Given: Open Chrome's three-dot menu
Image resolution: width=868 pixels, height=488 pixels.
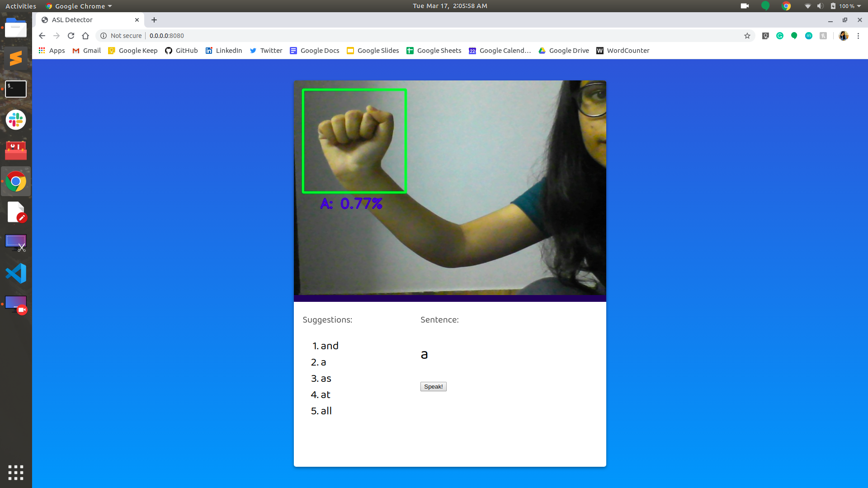Looking at the screenshot, I should [x=858, y=36].
